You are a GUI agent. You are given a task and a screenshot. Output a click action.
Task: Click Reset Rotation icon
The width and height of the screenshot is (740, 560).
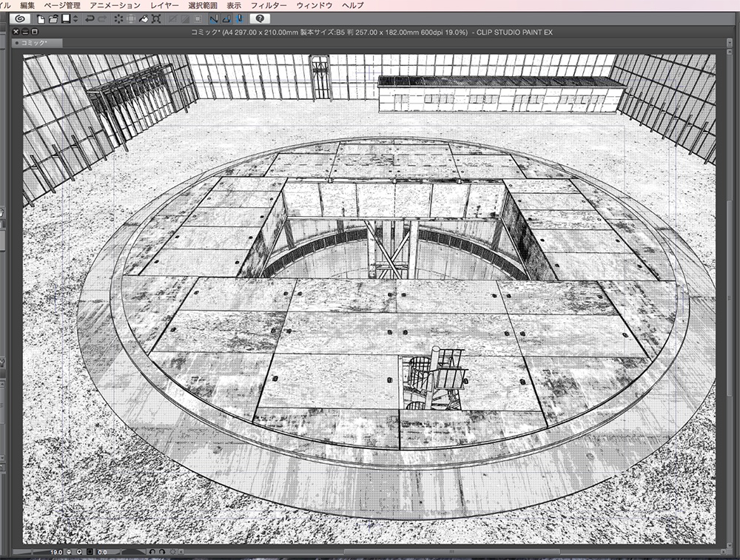tap(172, 552)
